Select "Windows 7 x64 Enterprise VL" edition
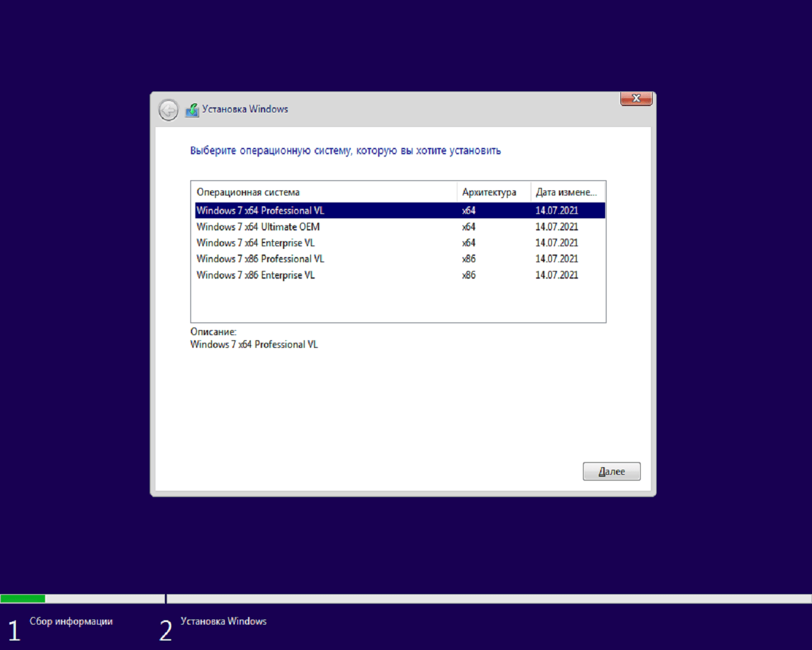812x650 pixels. (256, 242)
